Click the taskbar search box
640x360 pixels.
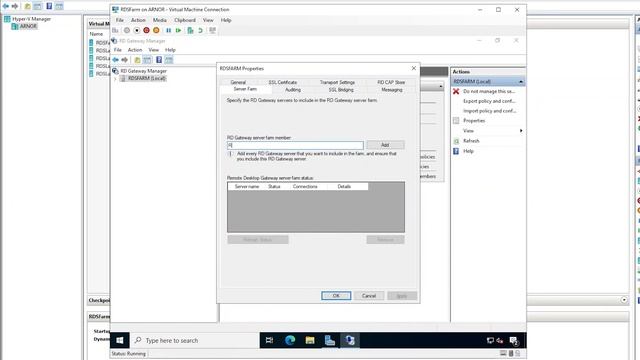point(194,340)
